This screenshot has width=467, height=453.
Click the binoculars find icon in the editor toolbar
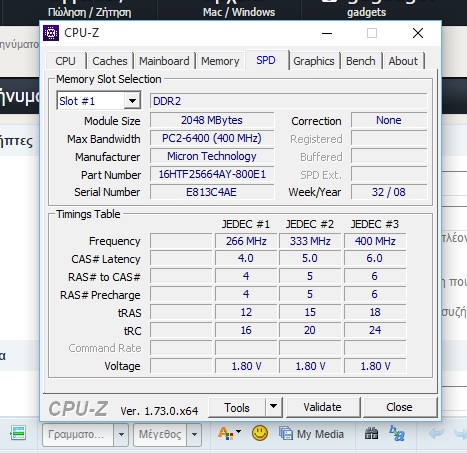pyautogui.click(x=371, y=434)
